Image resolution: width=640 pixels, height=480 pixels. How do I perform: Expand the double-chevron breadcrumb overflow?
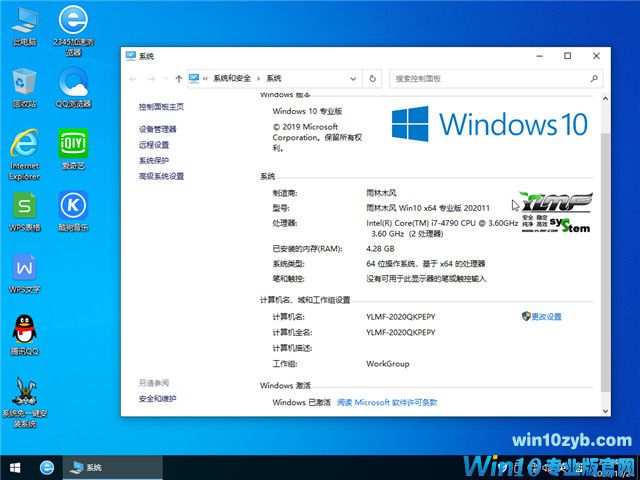pos(205,78)
